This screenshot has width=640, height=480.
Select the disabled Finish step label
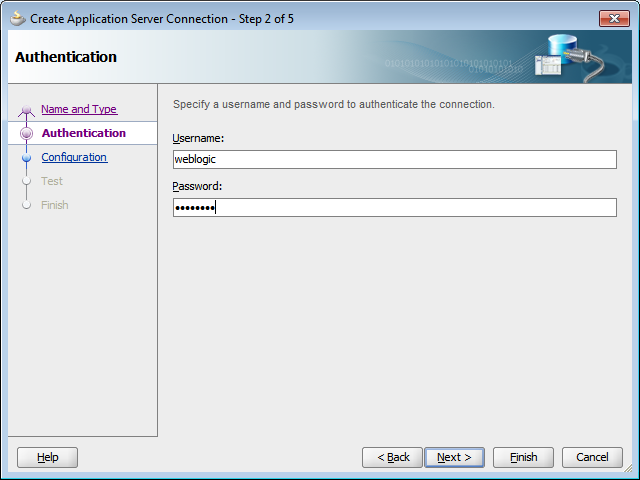(55, 205)
